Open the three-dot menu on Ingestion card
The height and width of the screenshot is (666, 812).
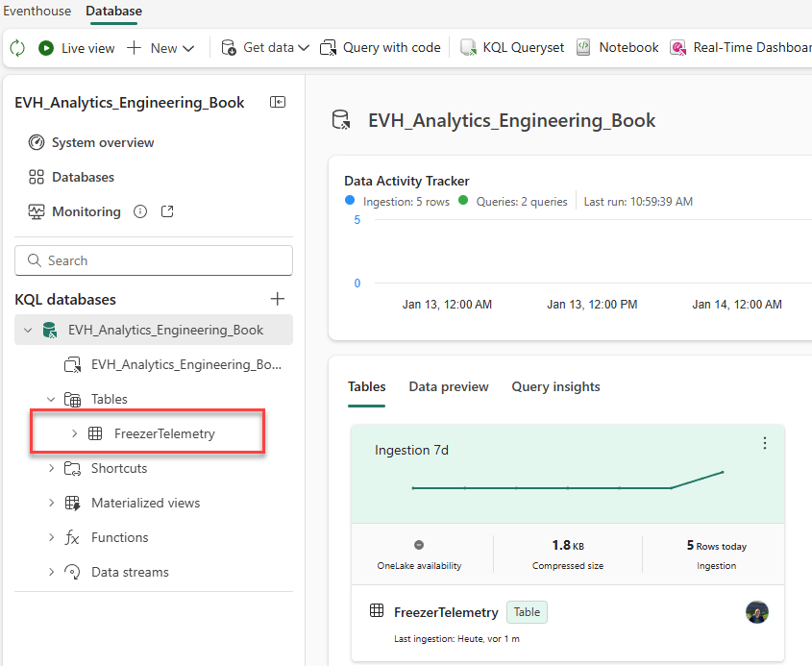coord(765,443)
